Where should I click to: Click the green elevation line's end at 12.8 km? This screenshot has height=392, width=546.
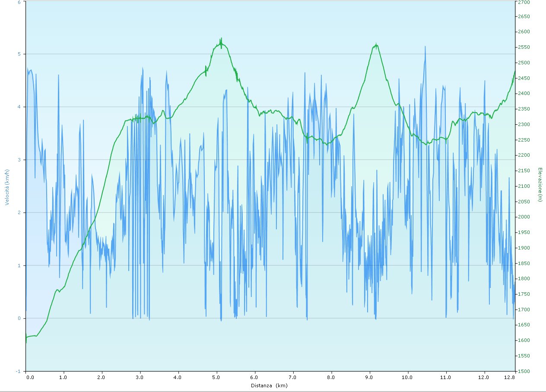[x=514, y=72]
